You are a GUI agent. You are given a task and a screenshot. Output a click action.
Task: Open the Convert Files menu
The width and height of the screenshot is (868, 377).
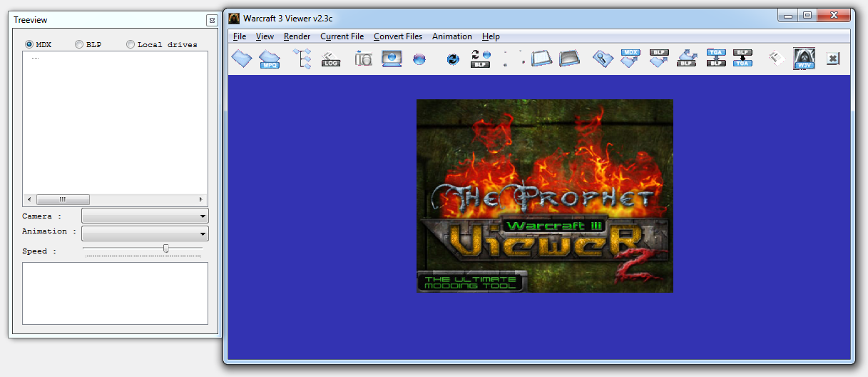(398, 36)
